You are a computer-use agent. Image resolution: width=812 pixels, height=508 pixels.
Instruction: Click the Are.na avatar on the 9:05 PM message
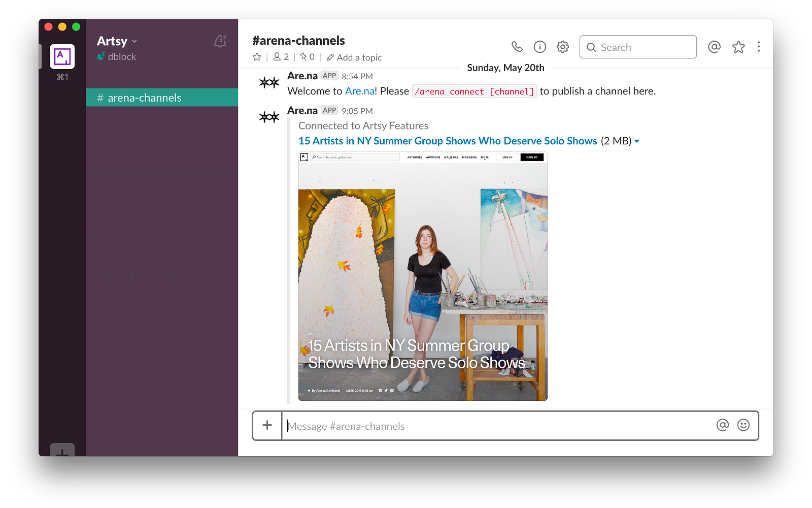pos(269,117)
